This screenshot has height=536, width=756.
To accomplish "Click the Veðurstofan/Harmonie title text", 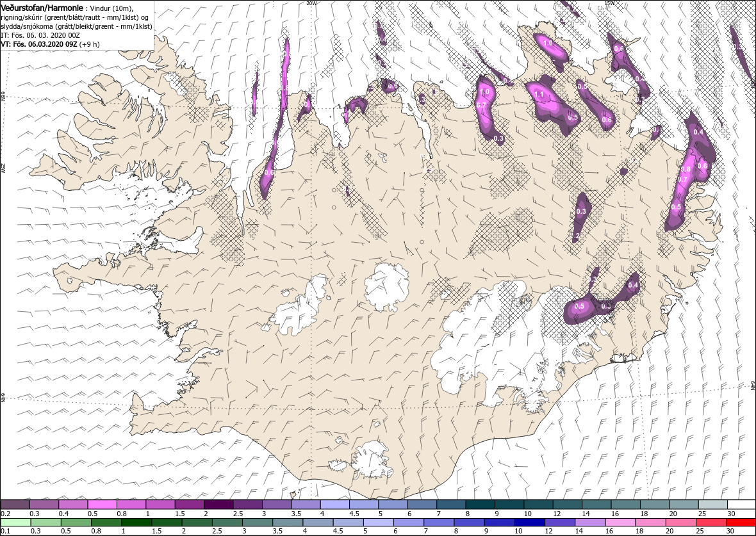I will tap(42, 8).
